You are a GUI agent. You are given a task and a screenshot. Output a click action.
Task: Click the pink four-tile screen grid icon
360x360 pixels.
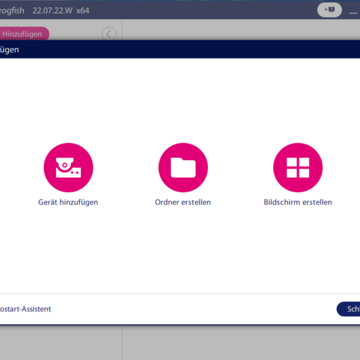tap(298, 168)
